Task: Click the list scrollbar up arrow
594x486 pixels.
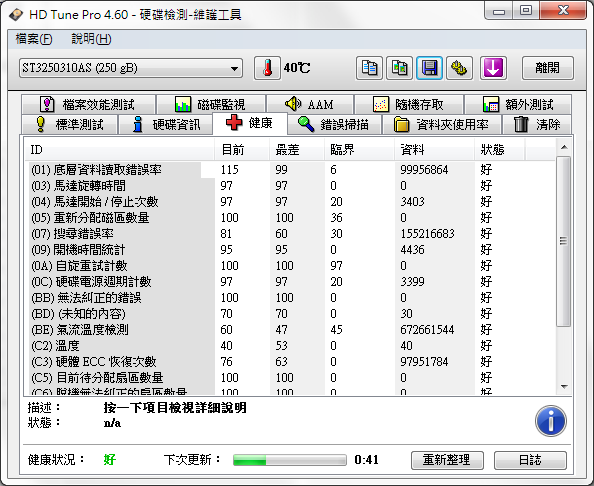Action: 564,147
